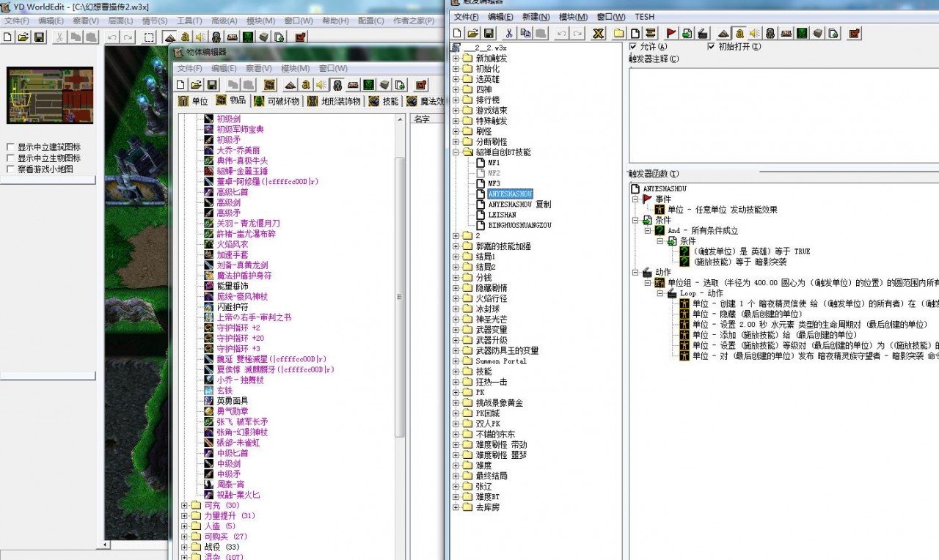Click New Event red flag icon in trigger toolbar
Screen dimensions: 939x560
point(671,33)
